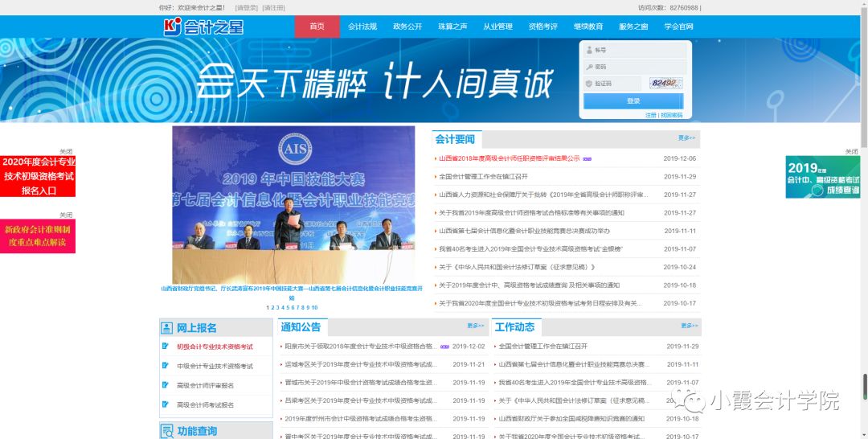Close the 2019成绩查询 floating ad
Screen dimensions: 868x439
click(x=851, y=152)
